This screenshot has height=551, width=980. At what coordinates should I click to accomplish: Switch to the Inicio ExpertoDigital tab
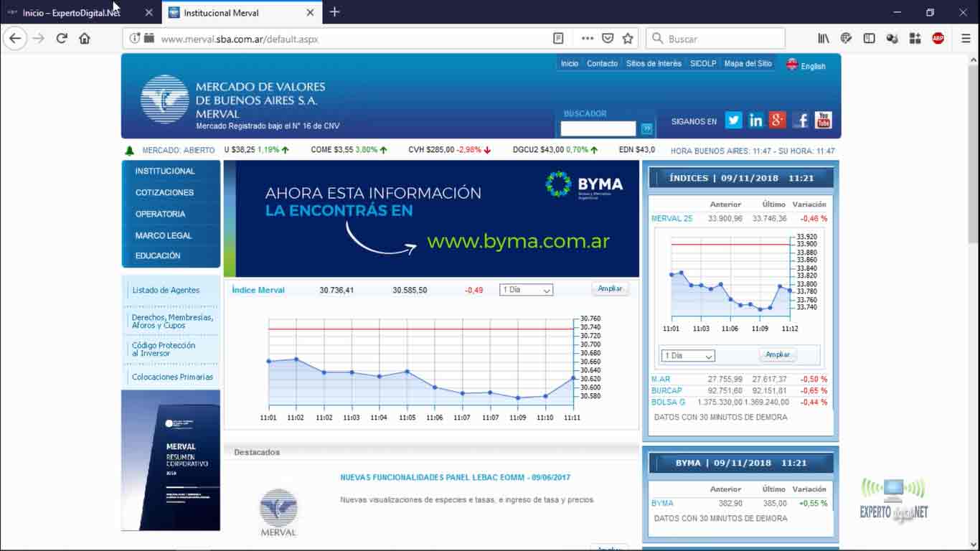[71, 13]
